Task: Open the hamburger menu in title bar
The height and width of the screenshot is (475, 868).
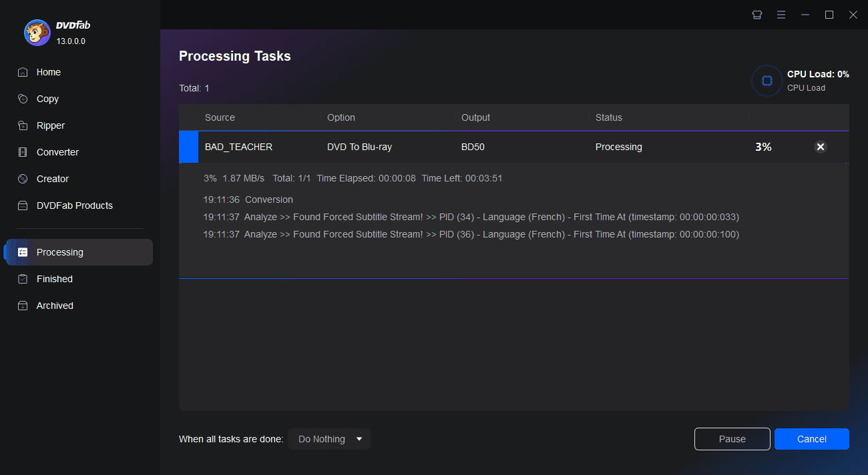Action: coord(781,15)
